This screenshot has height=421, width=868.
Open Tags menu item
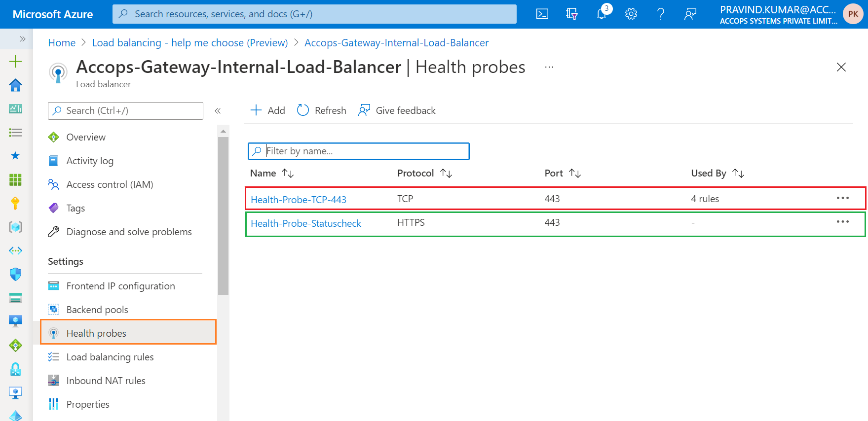tap(75, 208)
